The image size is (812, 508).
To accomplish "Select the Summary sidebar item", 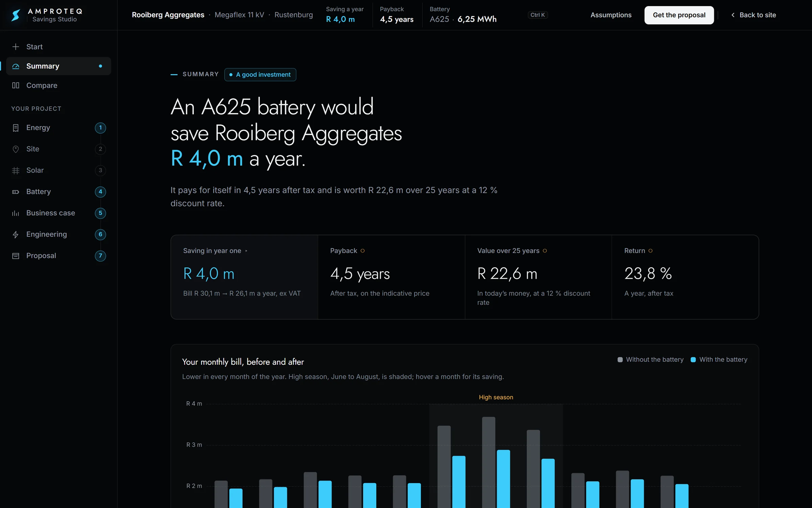I will pos(58,66).
